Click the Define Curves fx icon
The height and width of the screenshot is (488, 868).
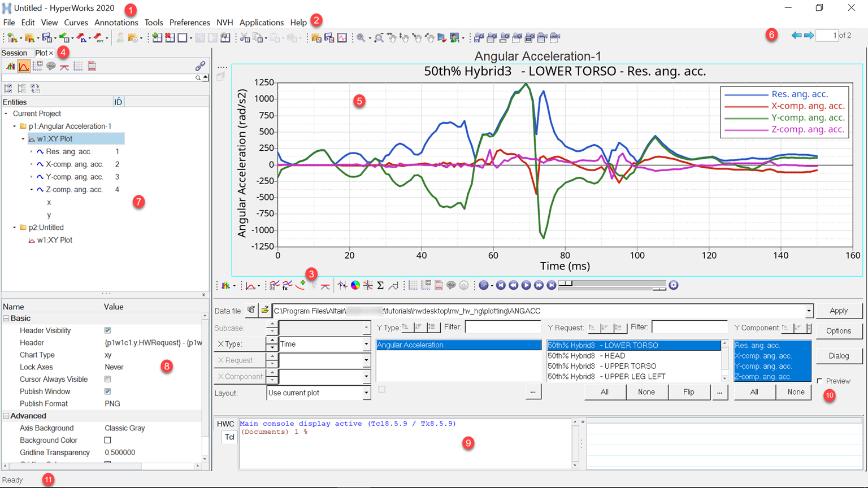287,286
